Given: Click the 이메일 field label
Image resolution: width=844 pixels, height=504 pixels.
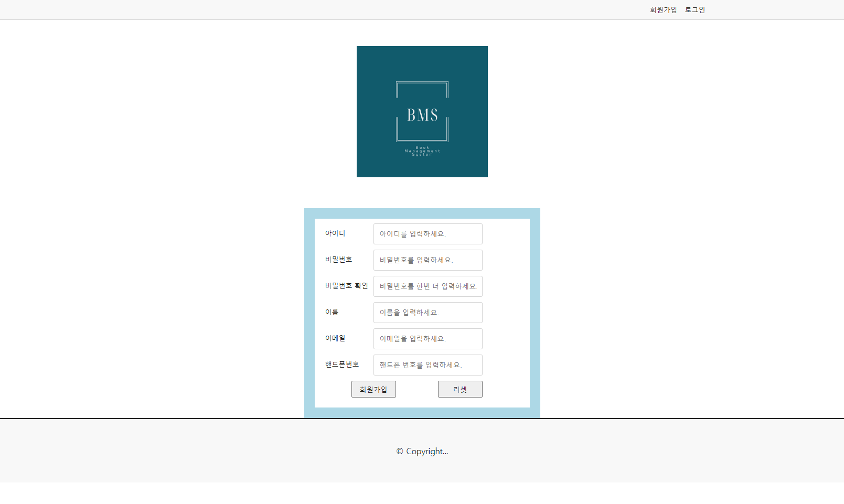Looking at the screenshot, I should [334, 338].
